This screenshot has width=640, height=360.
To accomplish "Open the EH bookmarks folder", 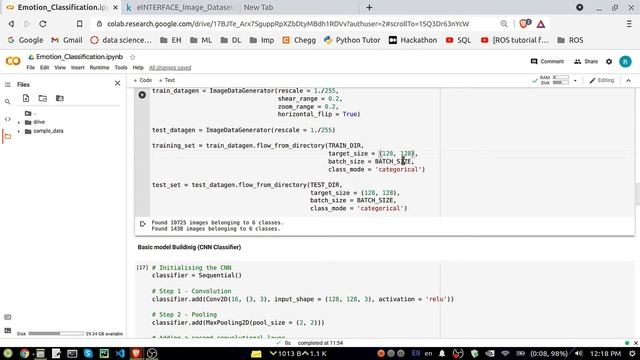I will (171, 40).
